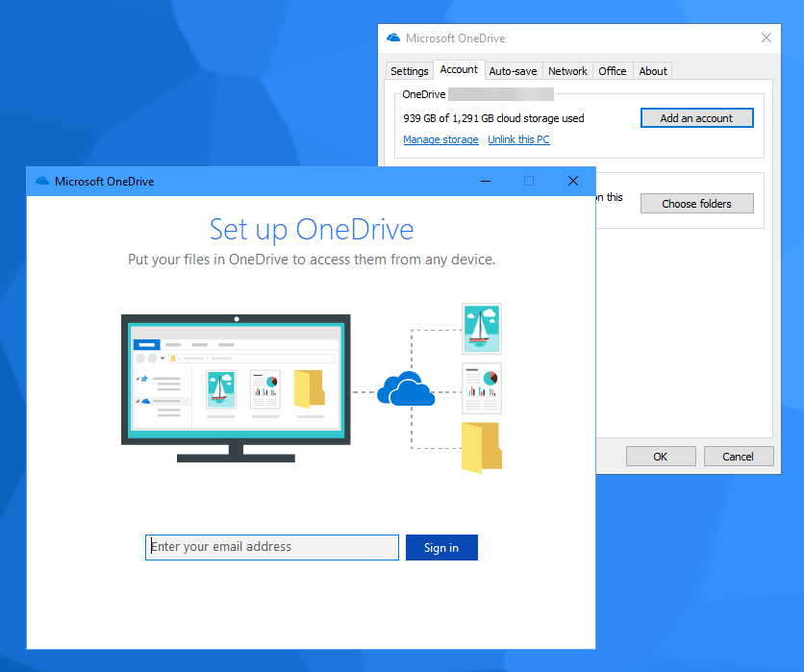Open the About tab
This screenshot has width=804, height=672.
coord(653,71)
